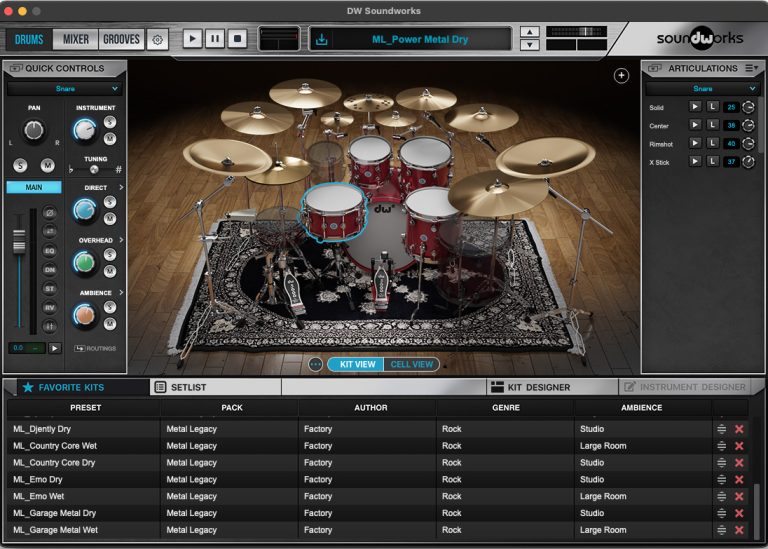The image size is (768, 549).
Task: Step to next preset with down arrow
Action: 529,45
